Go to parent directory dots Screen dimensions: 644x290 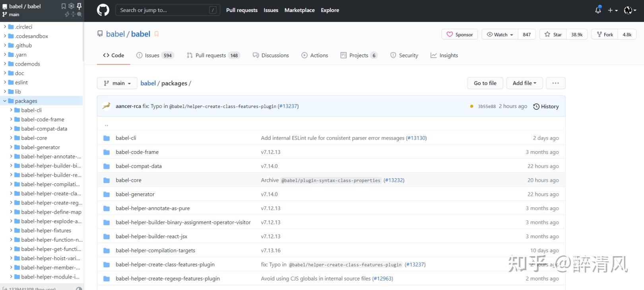(107, 125)
